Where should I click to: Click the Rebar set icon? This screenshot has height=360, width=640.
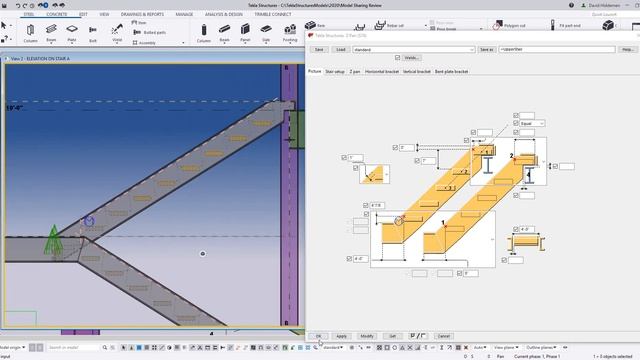coord(380,25)
